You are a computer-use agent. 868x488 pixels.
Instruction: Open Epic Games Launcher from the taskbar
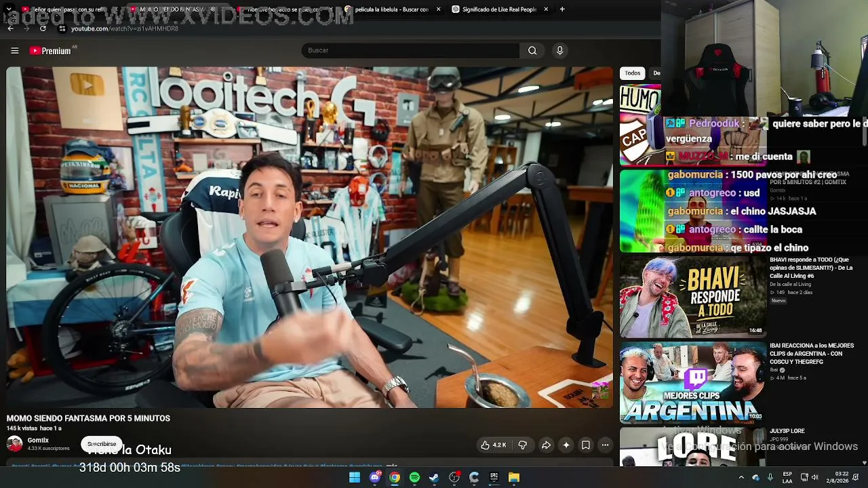(494, 478)
